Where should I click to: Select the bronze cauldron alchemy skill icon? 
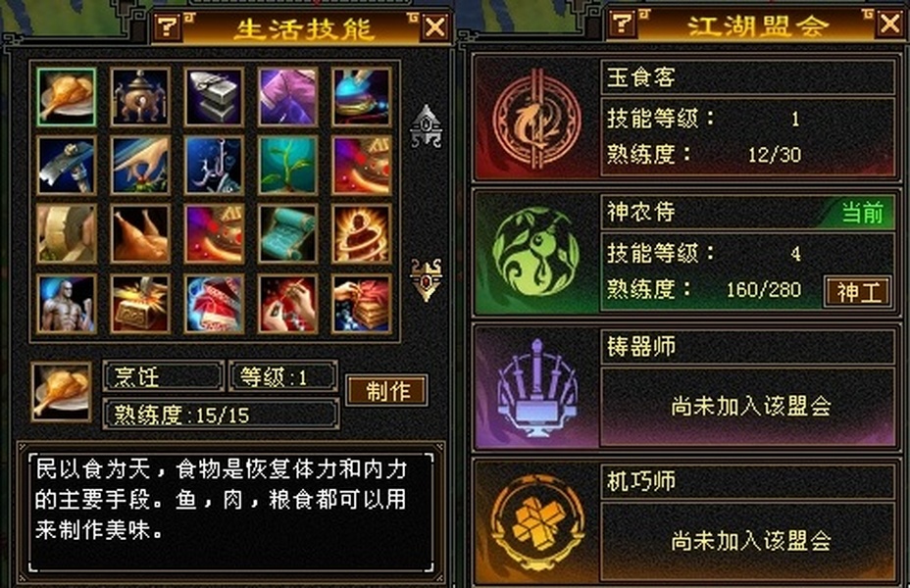coord(140,97)
